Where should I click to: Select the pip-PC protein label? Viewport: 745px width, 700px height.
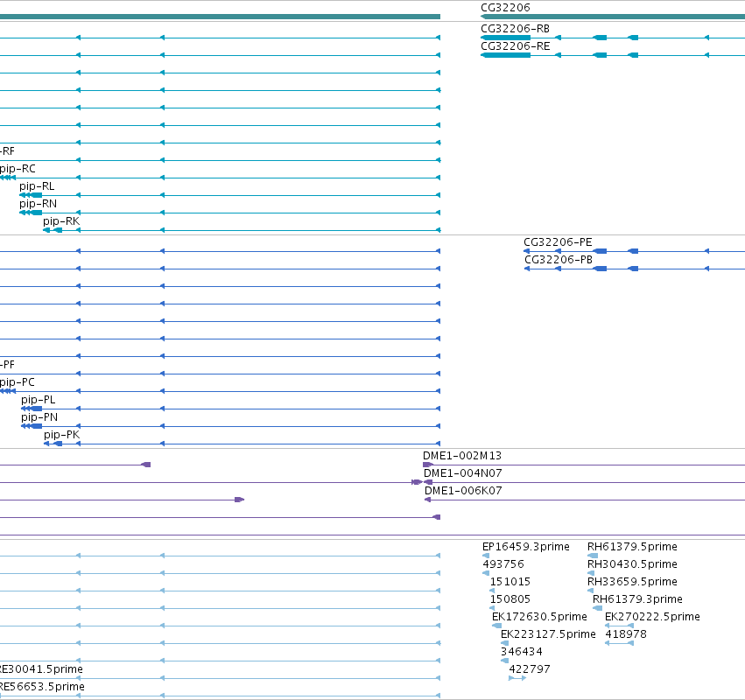click(18, 382)
